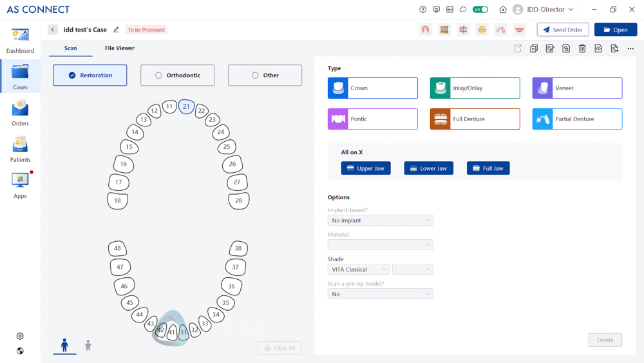Expand the Implant-based dropdown

[x=380, y=221]
